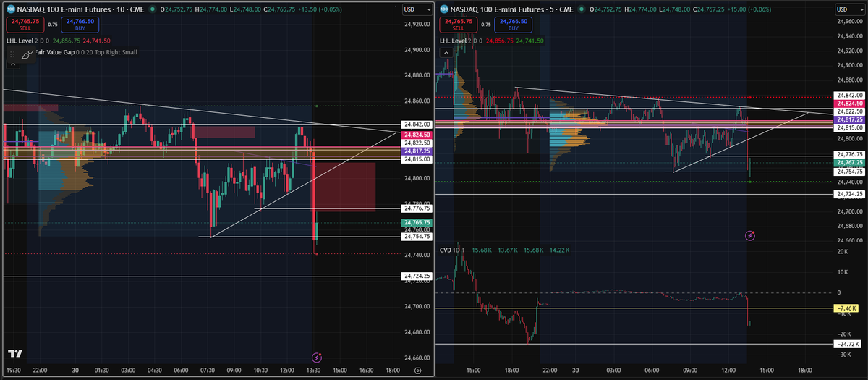The height and width of the screenshot is (380, 868).
Task: Click the purple 24,817.25 price label on left axis
Action: pos(417,151)
